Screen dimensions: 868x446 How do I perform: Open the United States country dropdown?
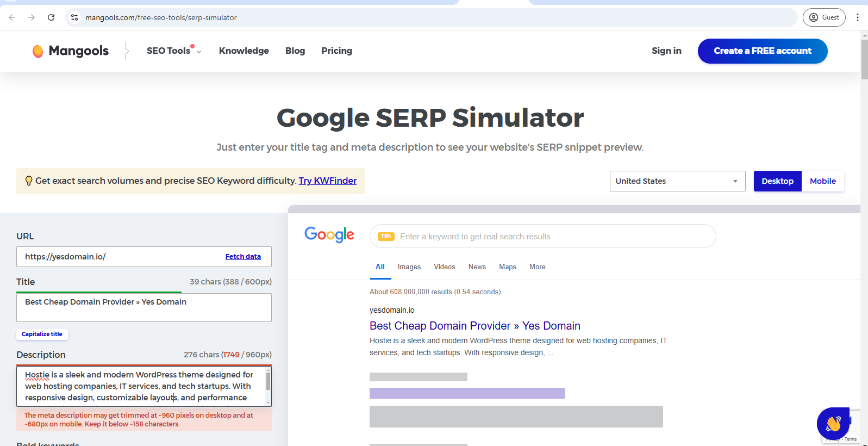pos(677,181)
